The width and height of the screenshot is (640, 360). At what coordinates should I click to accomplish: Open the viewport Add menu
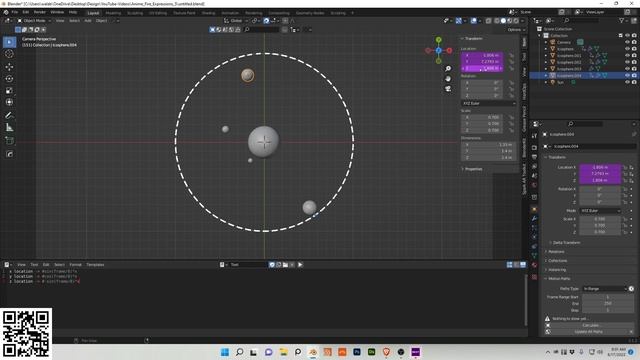click(x=88, y=20)
